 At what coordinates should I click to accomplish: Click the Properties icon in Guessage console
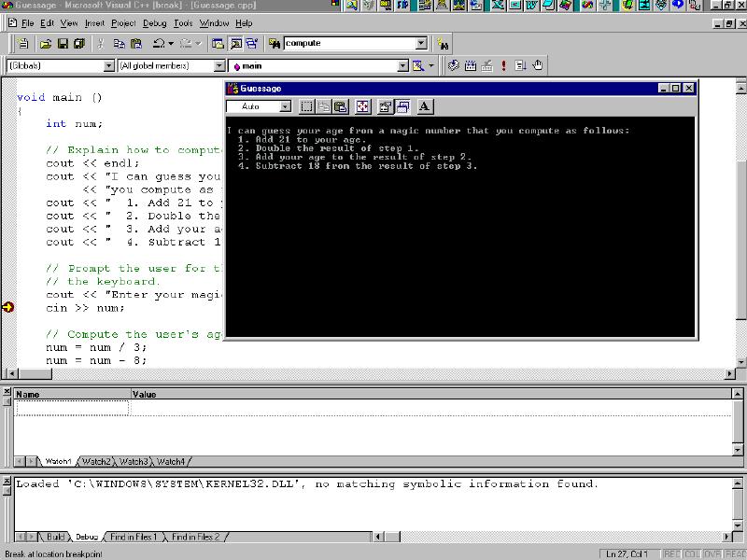coord(385,106)
